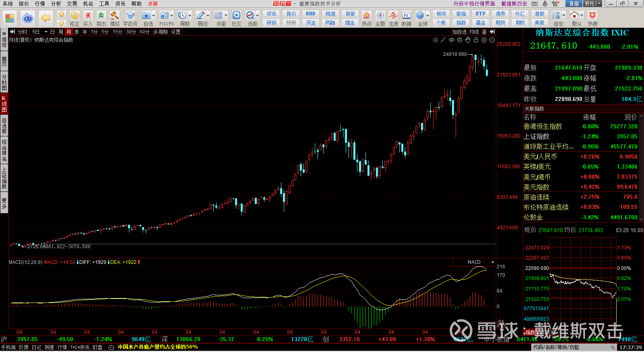644x352 pixels.
Task: Switch chart period to 日
Action: pyautogui.click(x=52, y=32)
